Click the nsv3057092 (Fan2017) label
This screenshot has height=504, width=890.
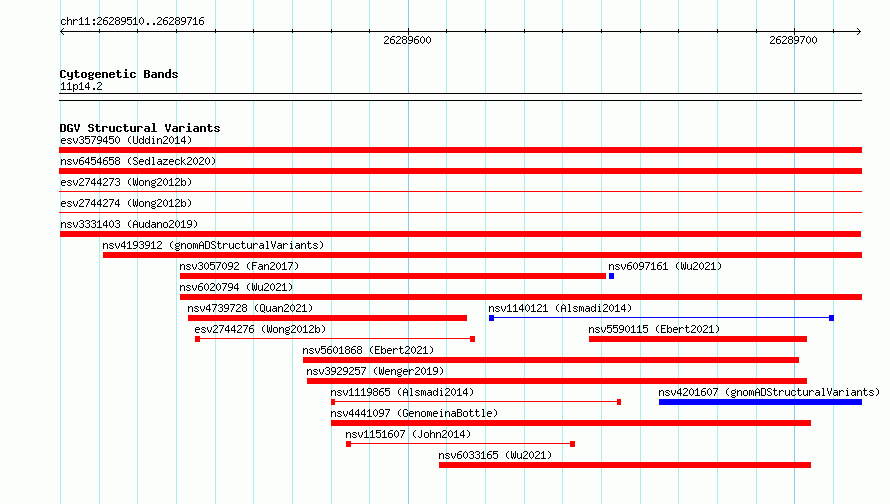(239, 266)
